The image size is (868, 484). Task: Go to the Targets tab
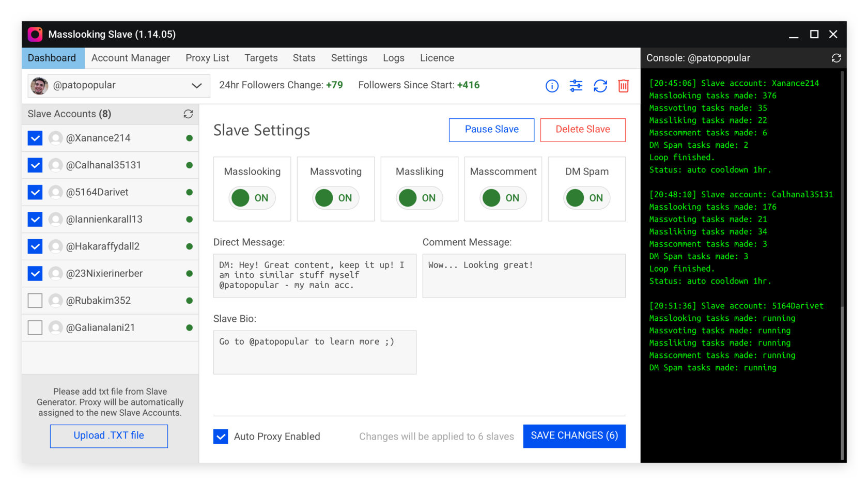(261, 58)
